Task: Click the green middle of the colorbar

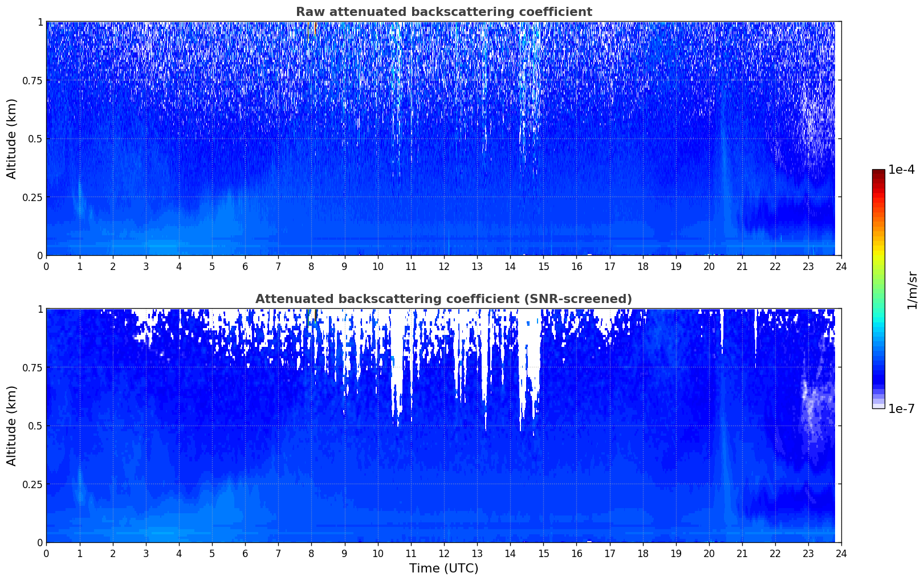Action: coord(878,285)
